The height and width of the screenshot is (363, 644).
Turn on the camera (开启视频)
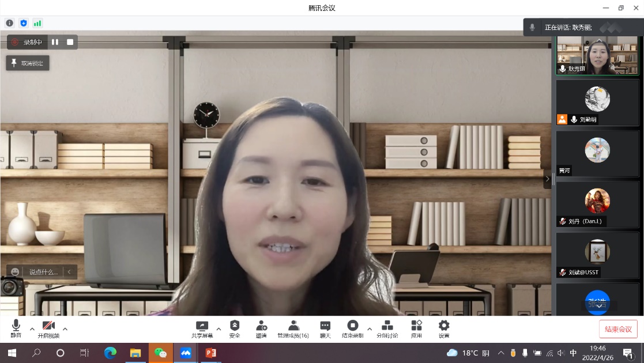tap(48, 329)
